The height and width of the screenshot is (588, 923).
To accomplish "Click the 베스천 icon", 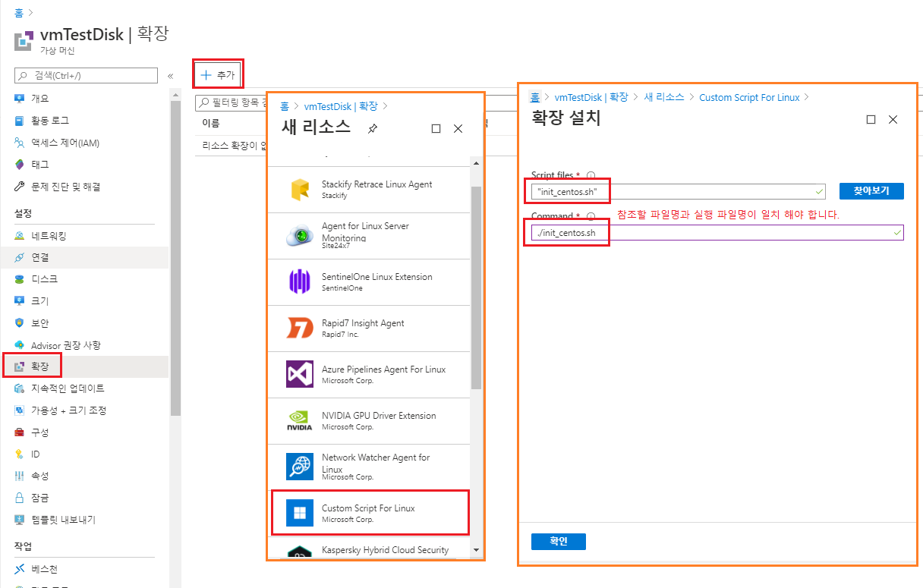I will 20,569.
